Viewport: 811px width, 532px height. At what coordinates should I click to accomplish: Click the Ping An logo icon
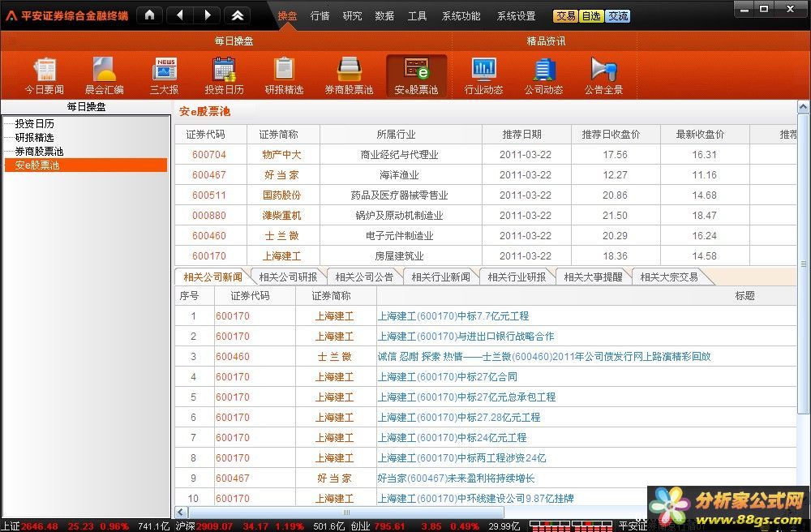[11, 15]
